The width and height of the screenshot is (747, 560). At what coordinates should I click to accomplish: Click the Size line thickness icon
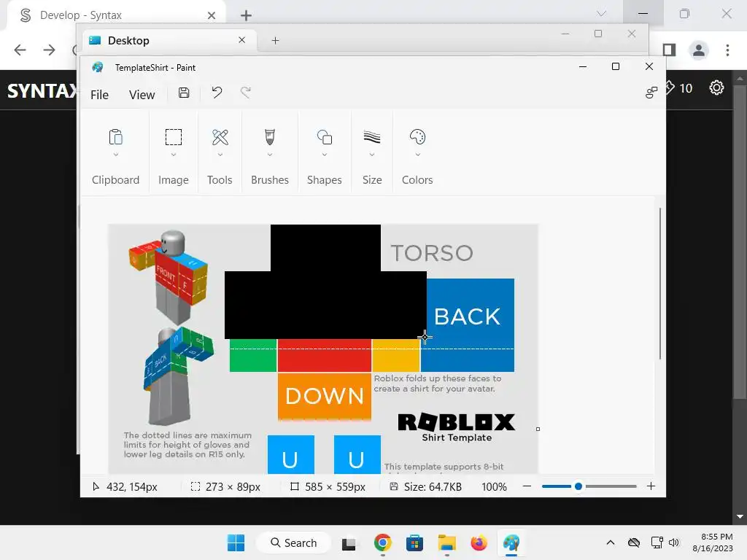pos(372,137)
